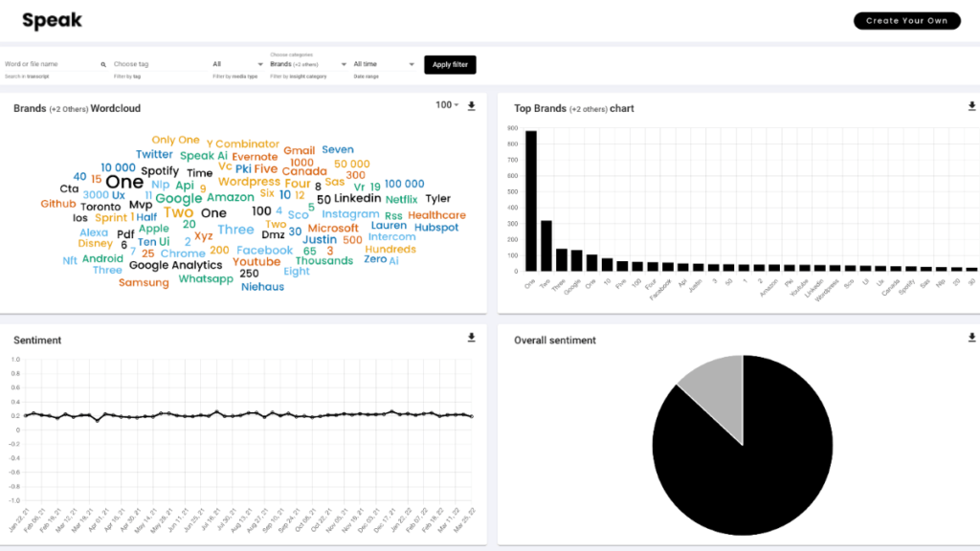Open the 100 word count dropdown in Wordcloud
Image resolution: width=980 pixels, height=551 pixels.
447,105
